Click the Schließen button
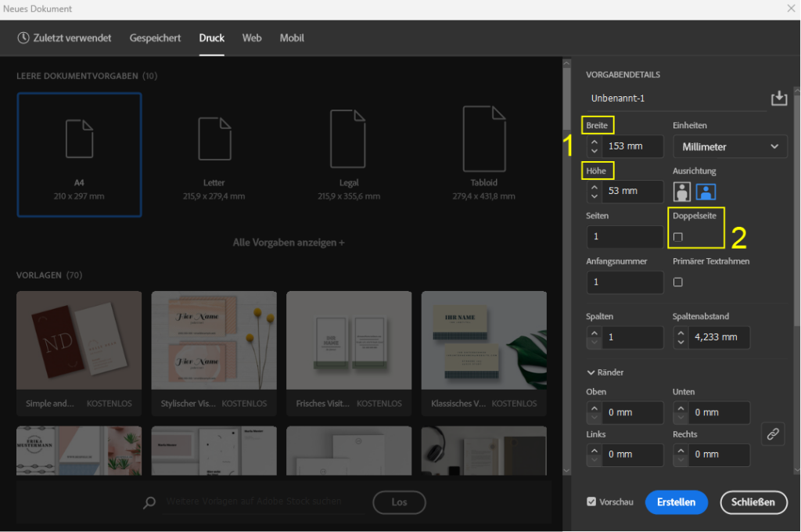 tap(753, 502)
